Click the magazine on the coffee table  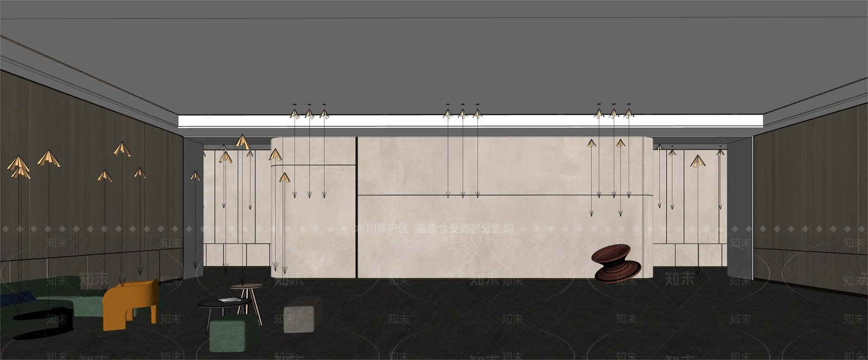click(x=229, y=299)
